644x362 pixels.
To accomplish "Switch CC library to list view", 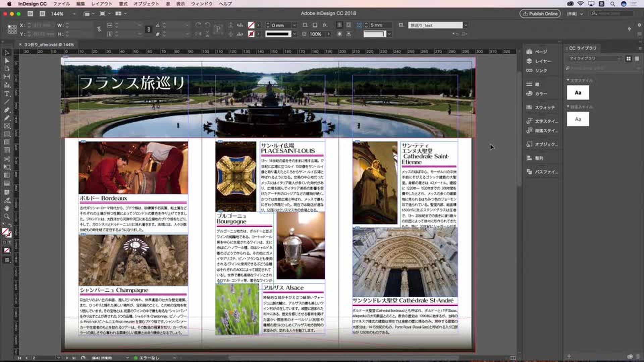I will click(x=637, y=59).
